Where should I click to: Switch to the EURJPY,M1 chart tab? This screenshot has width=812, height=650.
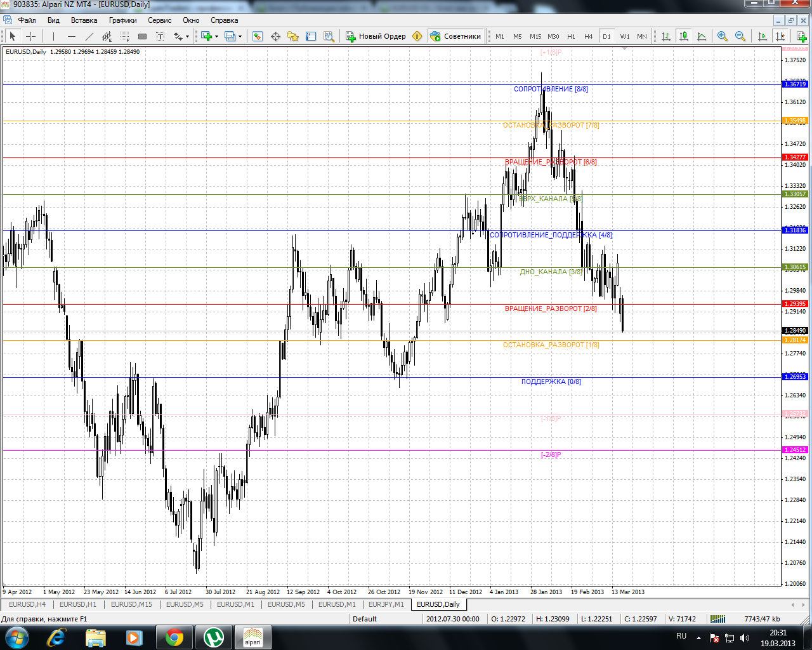click(386, 604)
